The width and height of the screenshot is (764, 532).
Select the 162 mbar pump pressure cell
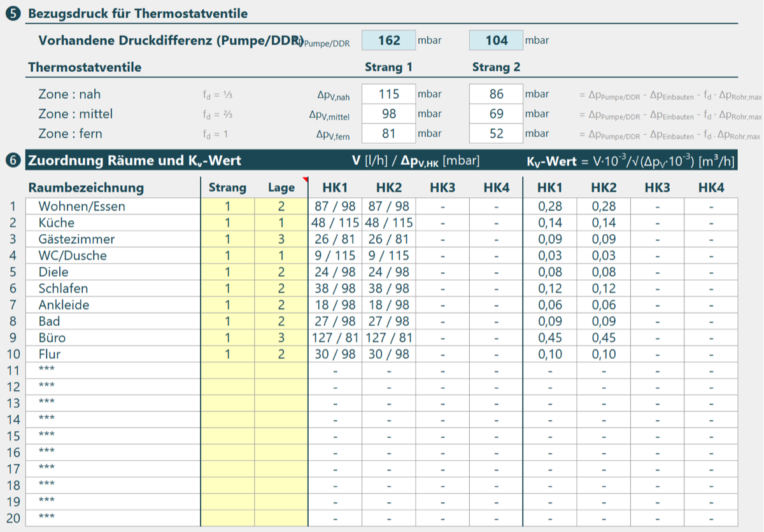coord(389,41)
